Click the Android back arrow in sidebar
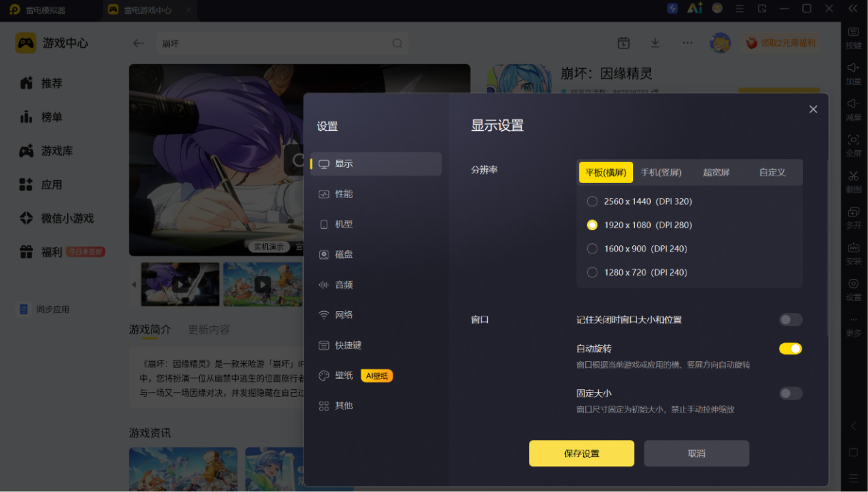 (x=853, y=426)
